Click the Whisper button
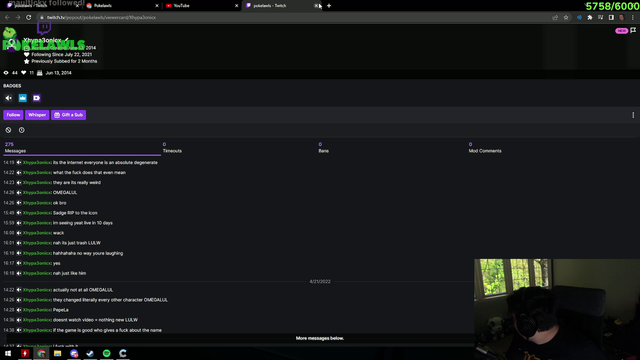This screenshot has width=640, height=360. [37, 115]
